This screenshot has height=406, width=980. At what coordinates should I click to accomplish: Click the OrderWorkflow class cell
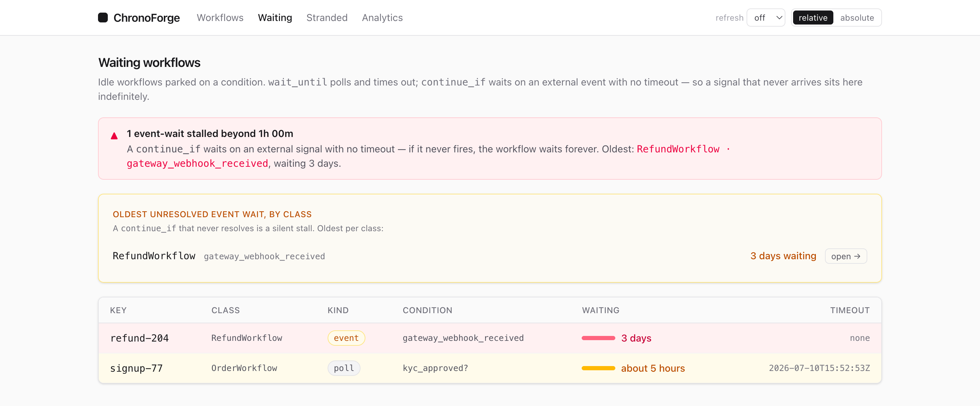(x=244, y=368)
